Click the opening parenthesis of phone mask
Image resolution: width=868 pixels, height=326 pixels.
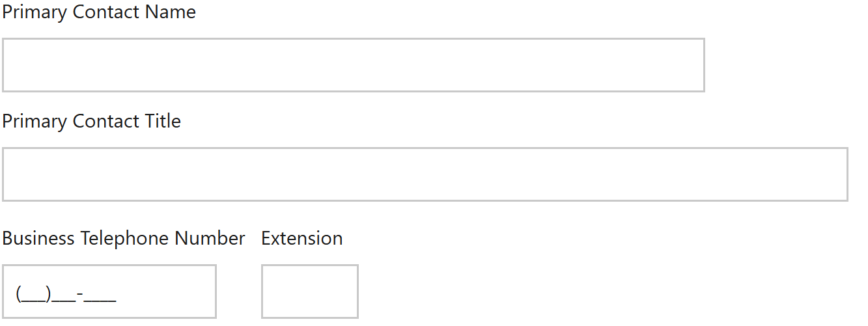pos(19,295)
